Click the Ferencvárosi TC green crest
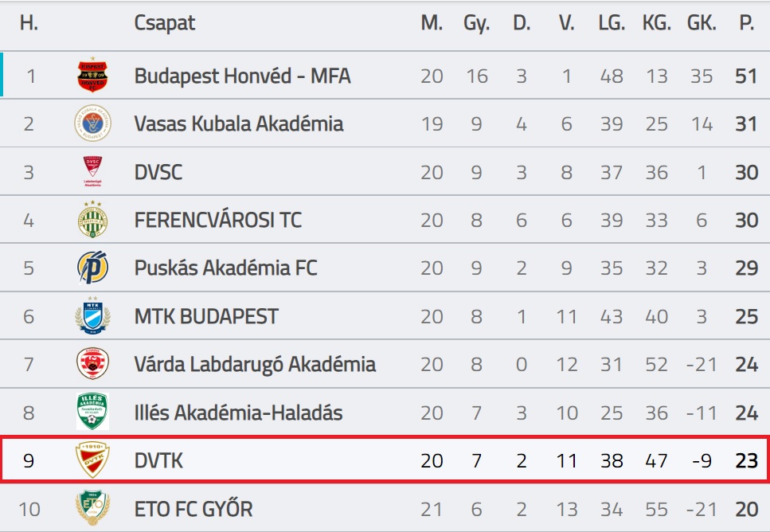This screenshot has height=532, width=770. (x=92, y=219)
